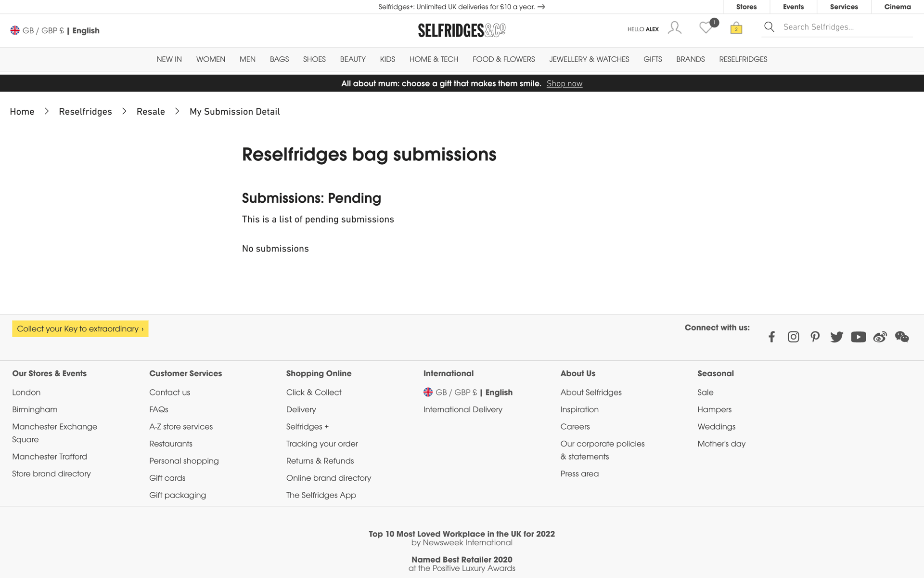Open the BEAUTY menu

[353, 59]
